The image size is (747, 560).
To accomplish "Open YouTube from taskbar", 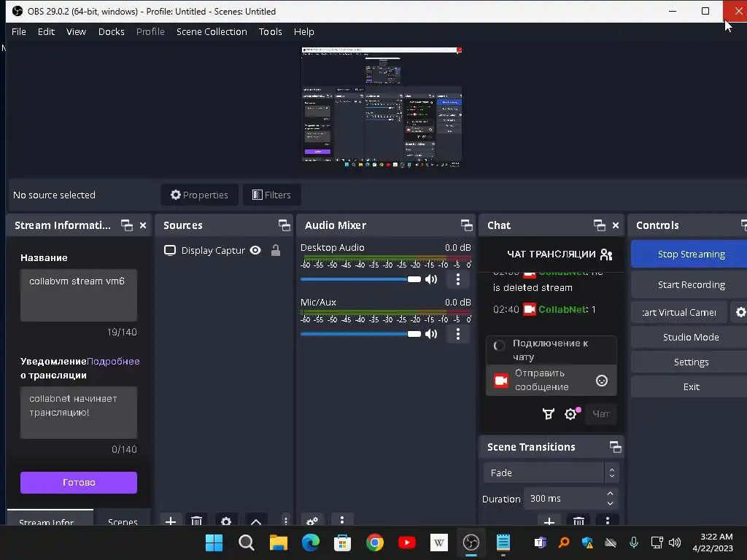I will click(x=406, y=542).
